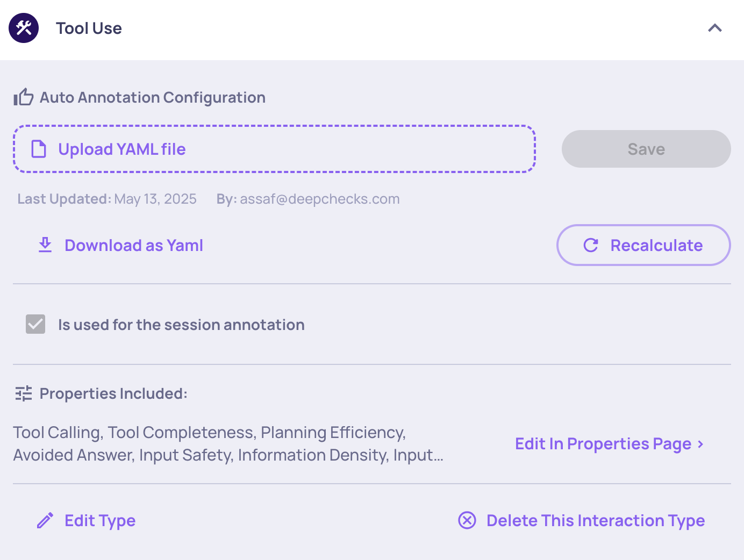Image resolution: width=744 pixels, height=560 pixels.
Task: Open Edit In Properties Page link
Action: pyautogui.click(x=603, y=444)
